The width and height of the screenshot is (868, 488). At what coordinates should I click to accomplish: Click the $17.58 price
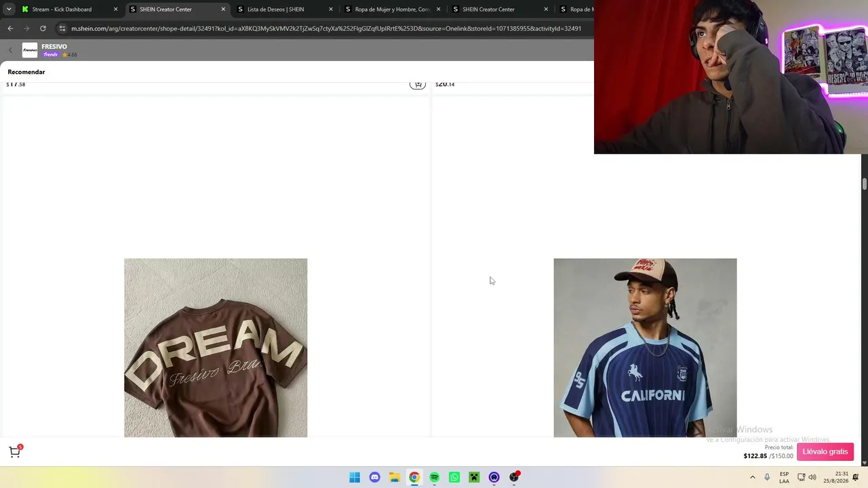(16, 85)
